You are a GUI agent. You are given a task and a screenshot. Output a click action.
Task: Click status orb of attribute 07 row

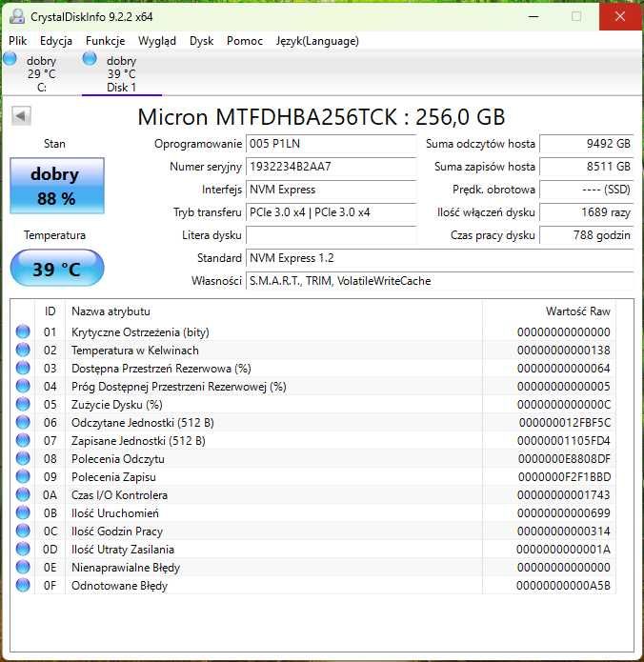23,440
